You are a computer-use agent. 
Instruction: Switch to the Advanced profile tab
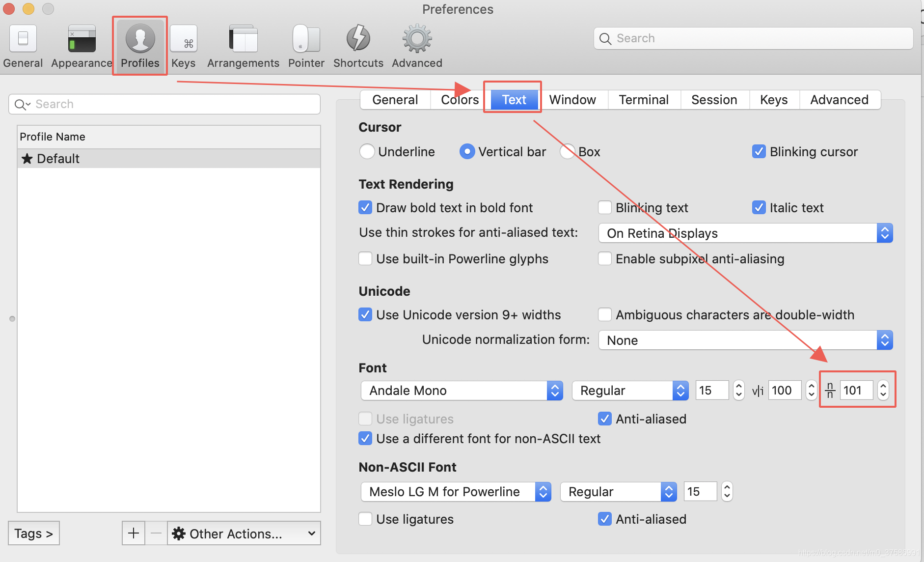coord(840,100)
